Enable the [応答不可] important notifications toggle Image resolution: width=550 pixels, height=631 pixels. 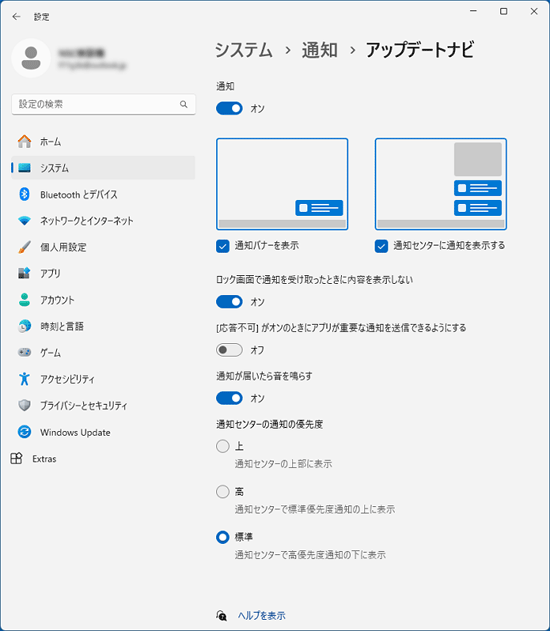229,350
